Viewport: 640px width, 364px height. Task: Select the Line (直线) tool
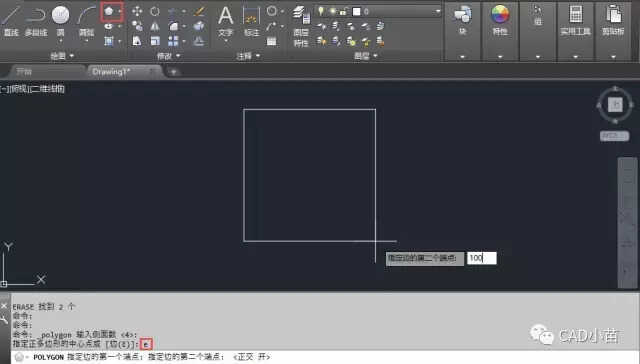(x=11, y=20)
